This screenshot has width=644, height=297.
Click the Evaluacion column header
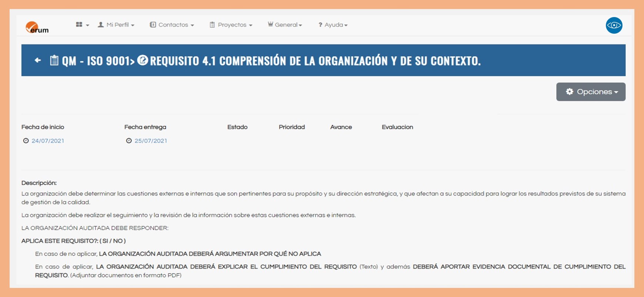click(x=397, y=127)
